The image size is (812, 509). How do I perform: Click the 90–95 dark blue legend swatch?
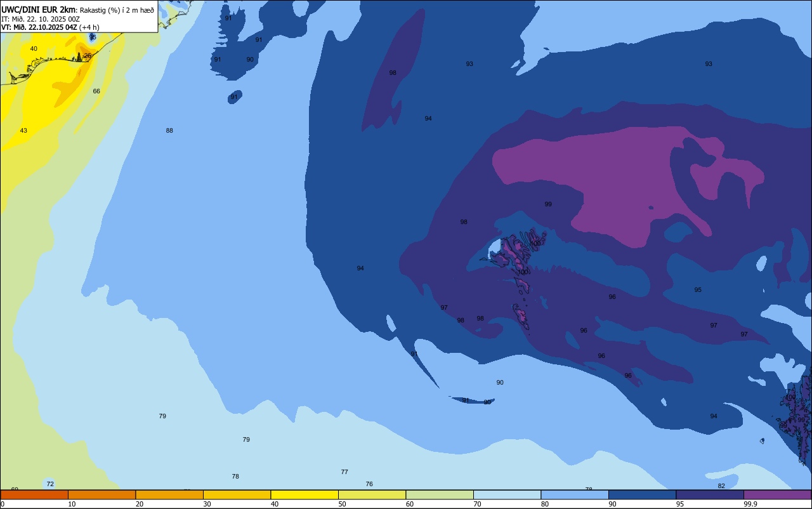643,494
